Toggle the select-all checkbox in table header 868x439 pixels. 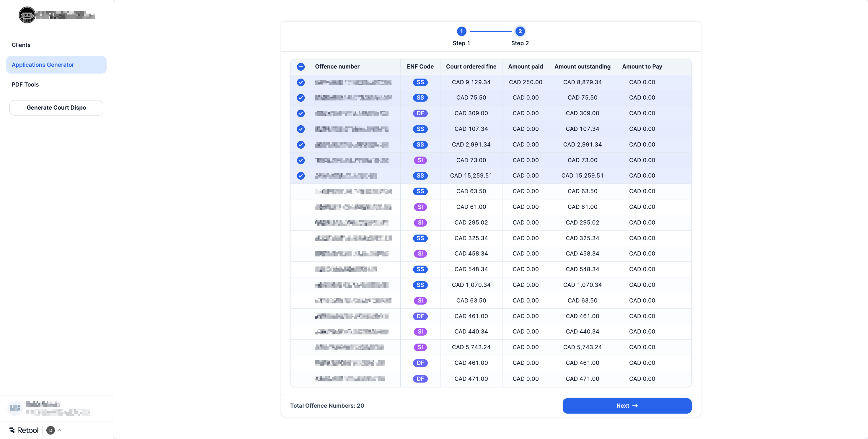point(301,67)
